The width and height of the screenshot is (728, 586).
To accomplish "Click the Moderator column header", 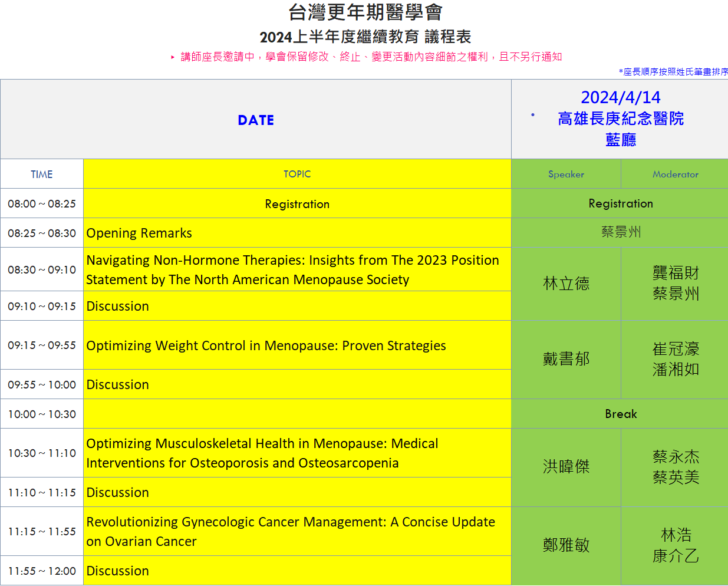I will coord(675,174).
